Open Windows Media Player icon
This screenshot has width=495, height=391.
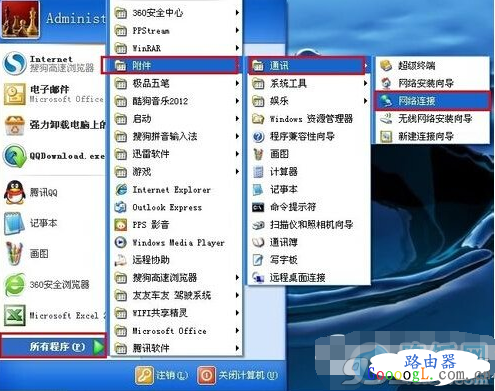coord(121,242)
